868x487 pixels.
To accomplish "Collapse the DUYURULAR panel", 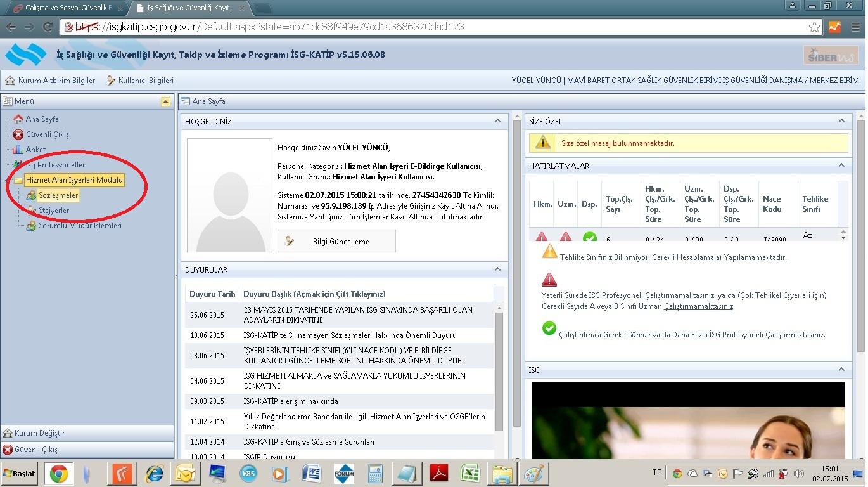I will point(497,269).
